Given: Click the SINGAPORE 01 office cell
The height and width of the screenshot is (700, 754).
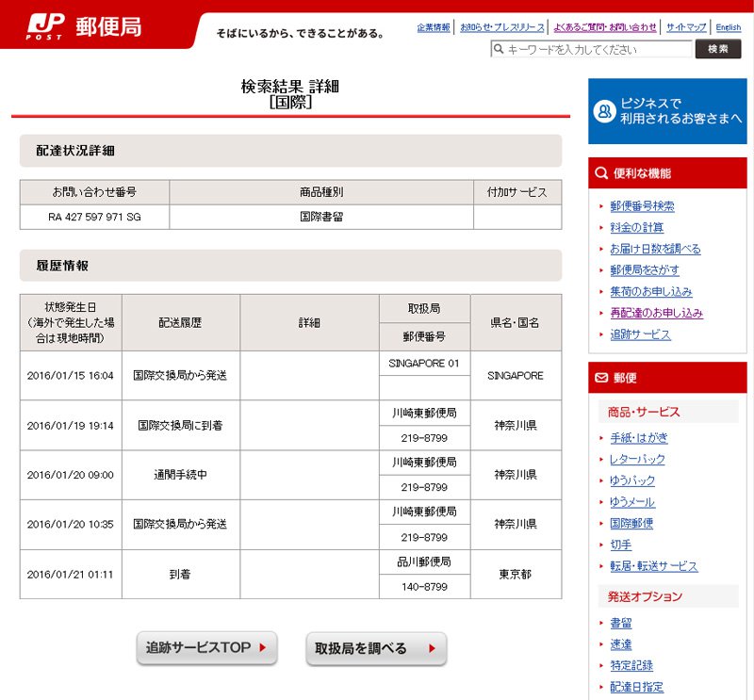Looking at the screenshot, I should [424, 364].
